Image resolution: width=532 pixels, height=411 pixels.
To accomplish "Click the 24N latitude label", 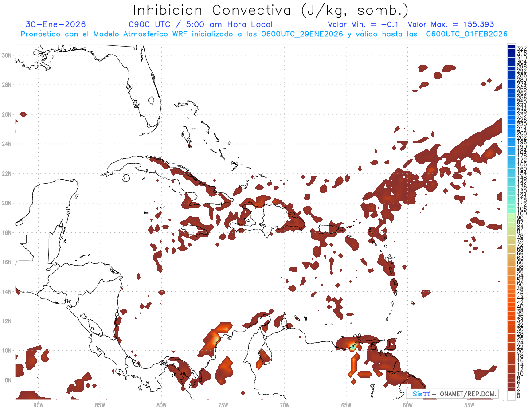I will click(x=7, y=144).
